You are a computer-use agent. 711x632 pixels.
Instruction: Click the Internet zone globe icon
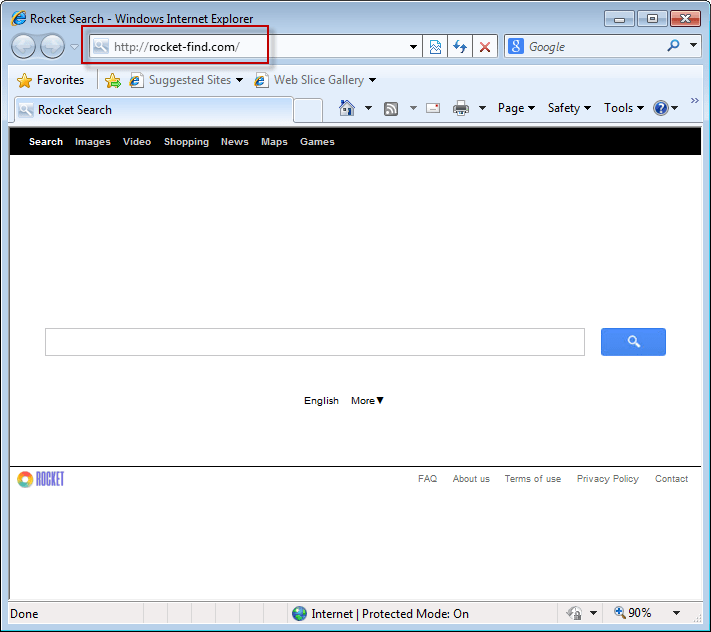pos(299,613)
